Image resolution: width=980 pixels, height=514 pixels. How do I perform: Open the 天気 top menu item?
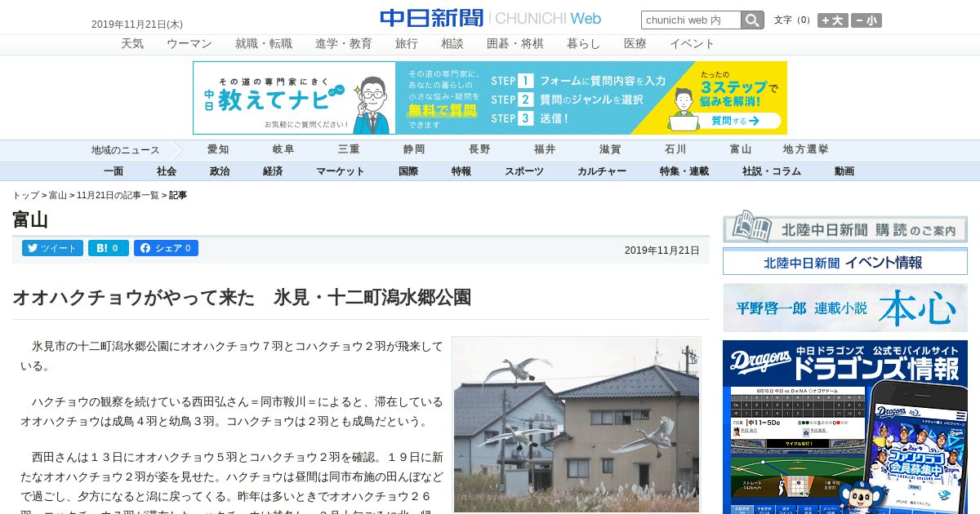tap(132, 44)
